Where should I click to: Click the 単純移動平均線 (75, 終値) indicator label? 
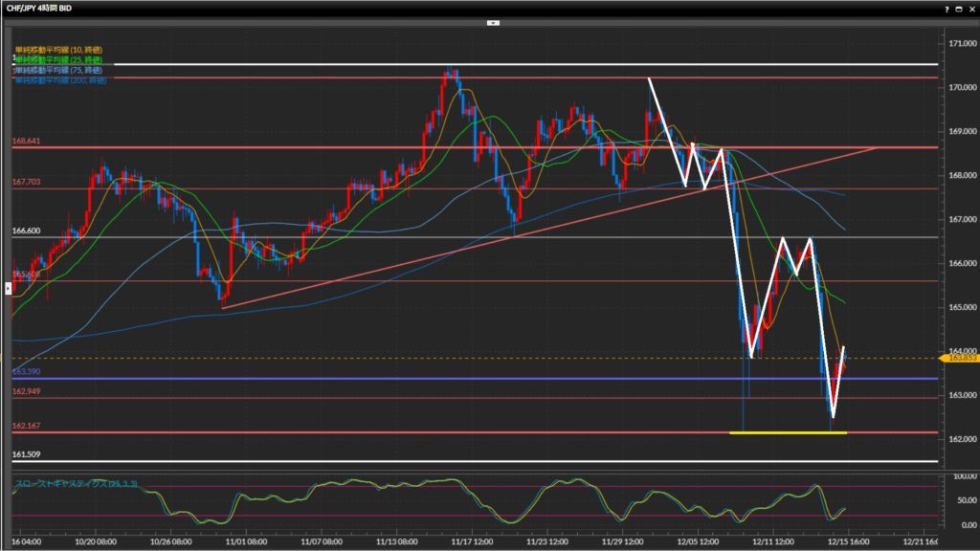pyautogui.click(x=58, y=70)
